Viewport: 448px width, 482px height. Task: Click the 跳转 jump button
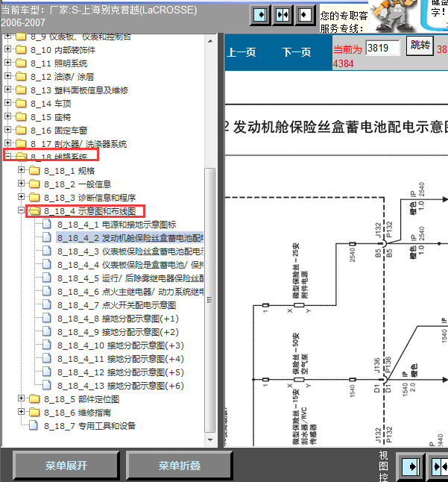point(420,46)
